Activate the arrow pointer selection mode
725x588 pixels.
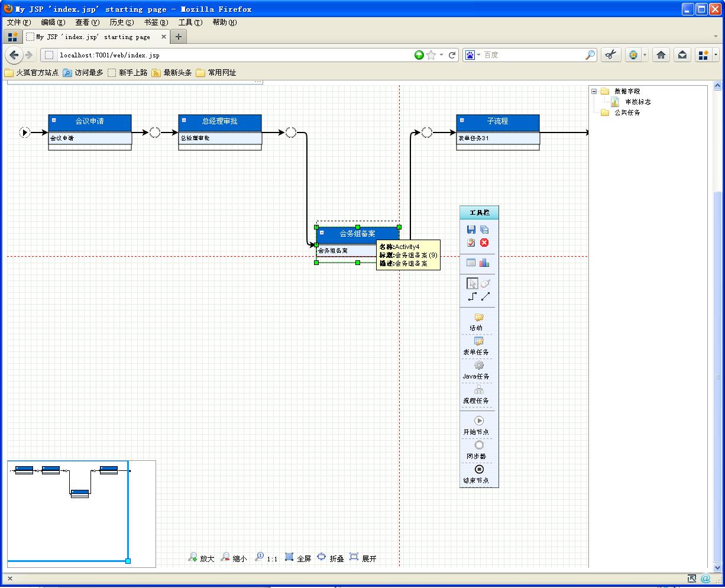coord(472,283)
